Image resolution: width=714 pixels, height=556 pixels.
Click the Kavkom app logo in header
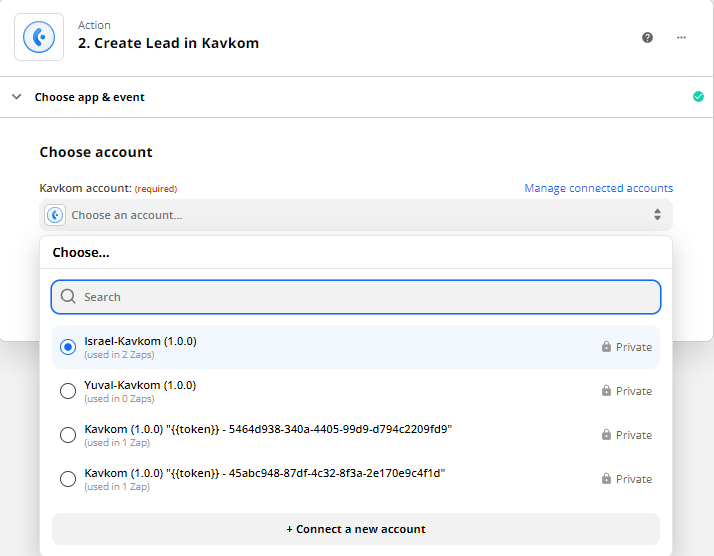(x=39, y=37)
